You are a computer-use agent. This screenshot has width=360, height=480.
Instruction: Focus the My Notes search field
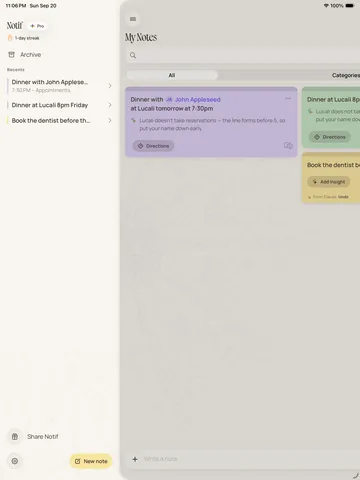(x=243, y=55)
